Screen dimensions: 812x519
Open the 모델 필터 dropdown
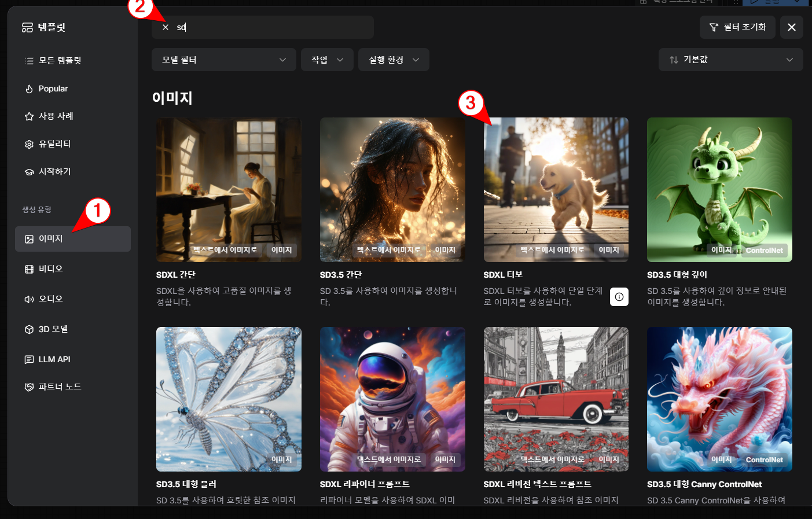pos(223,60)
